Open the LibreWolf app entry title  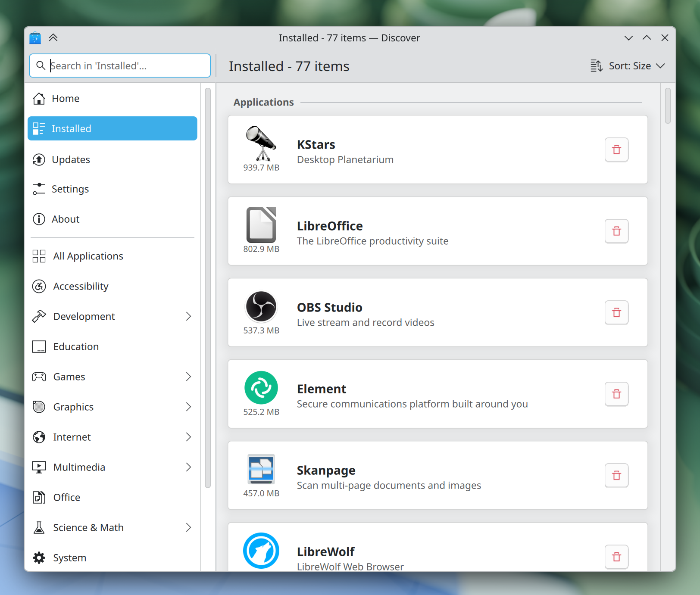click(x=326, y=552)
